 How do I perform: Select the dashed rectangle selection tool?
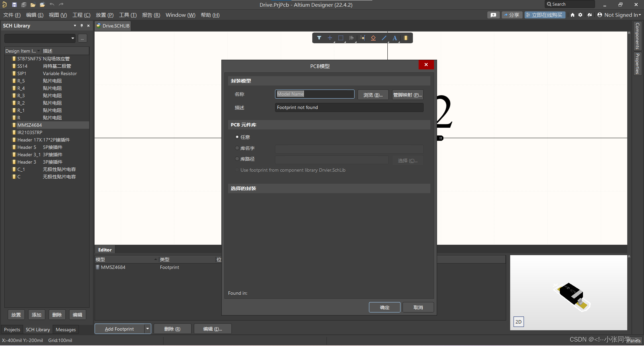[x=341, y=38]
